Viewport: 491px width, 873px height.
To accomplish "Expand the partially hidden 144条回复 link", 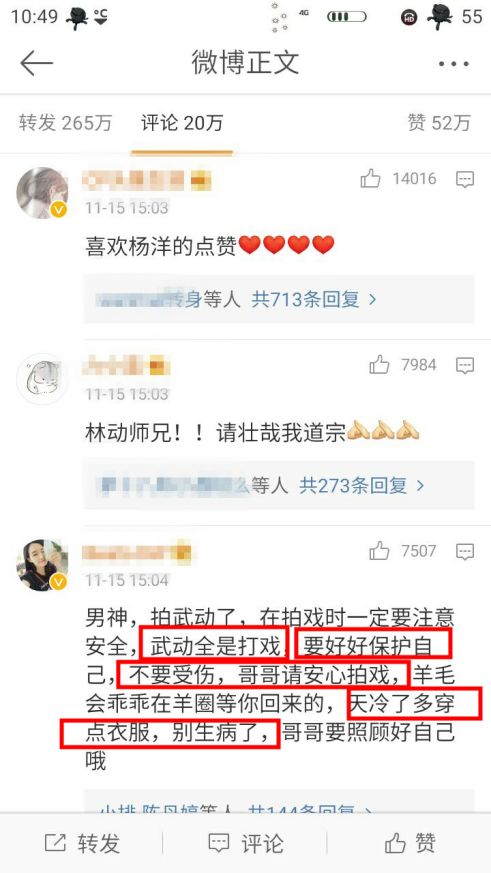I will click(x=310, y=808).
